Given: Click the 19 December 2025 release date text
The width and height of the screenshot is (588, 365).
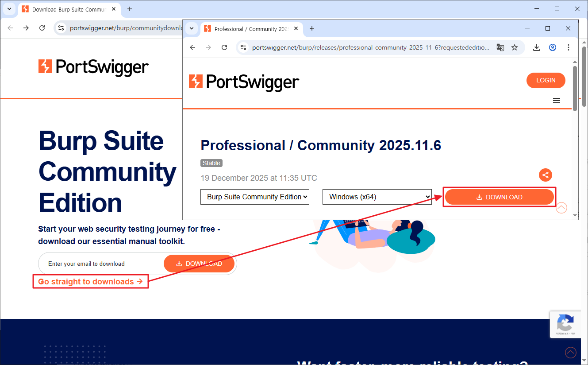Looking at the screenshot, I should click(x=259, y=178).
